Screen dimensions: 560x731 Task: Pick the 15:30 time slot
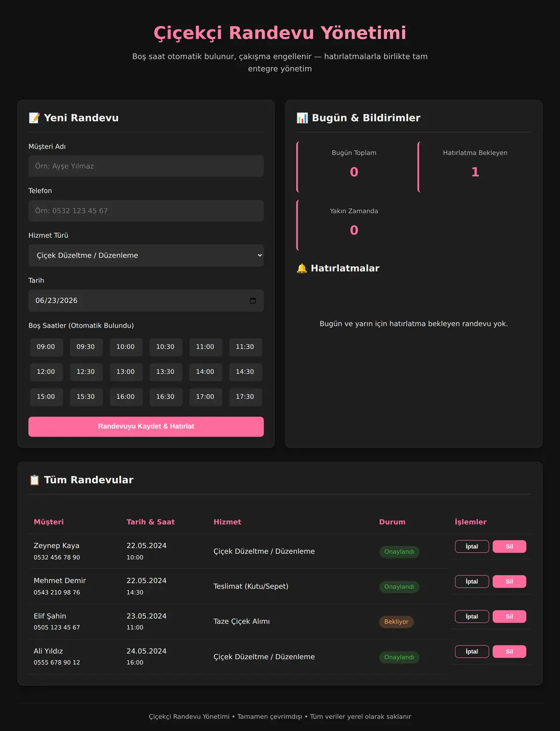(x=86, y=397)
